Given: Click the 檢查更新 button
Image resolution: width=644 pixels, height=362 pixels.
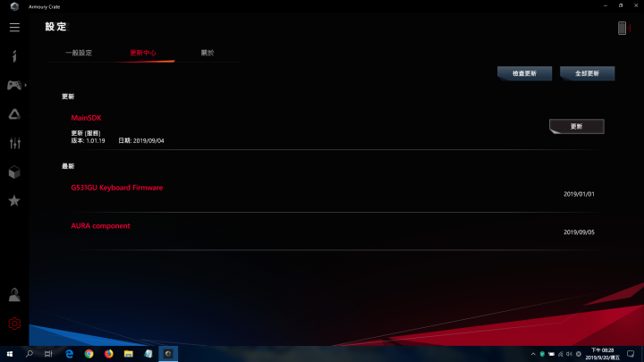Looking at the screenshot, I should pyautogui.click(x=524, y=73).
